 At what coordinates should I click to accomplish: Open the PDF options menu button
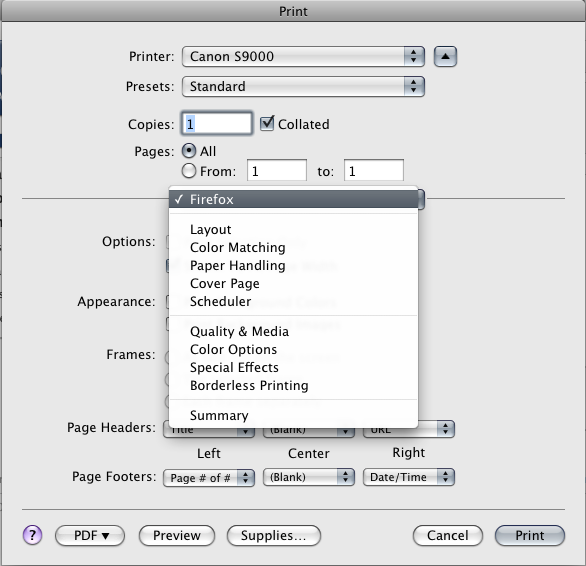click(90, 535)
